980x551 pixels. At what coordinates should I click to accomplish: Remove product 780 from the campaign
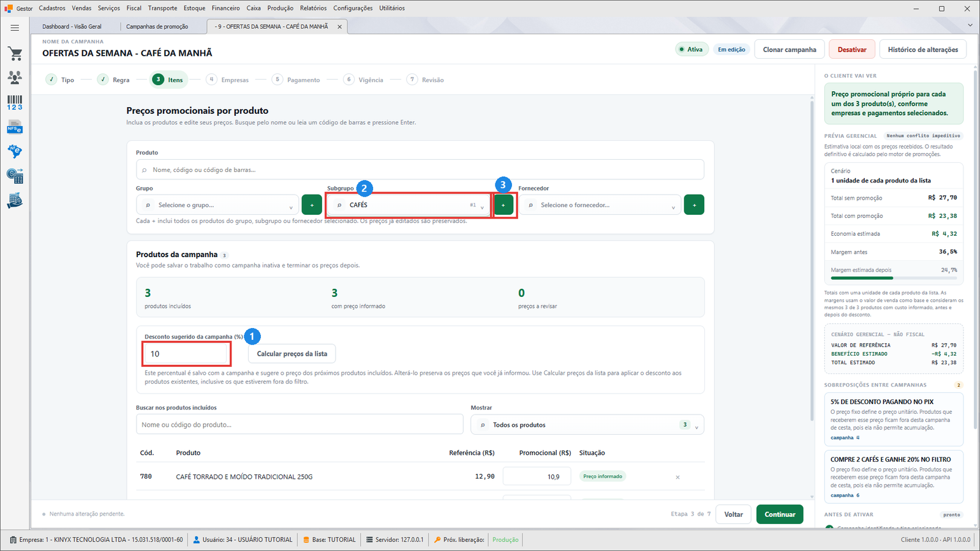(677, 477)
